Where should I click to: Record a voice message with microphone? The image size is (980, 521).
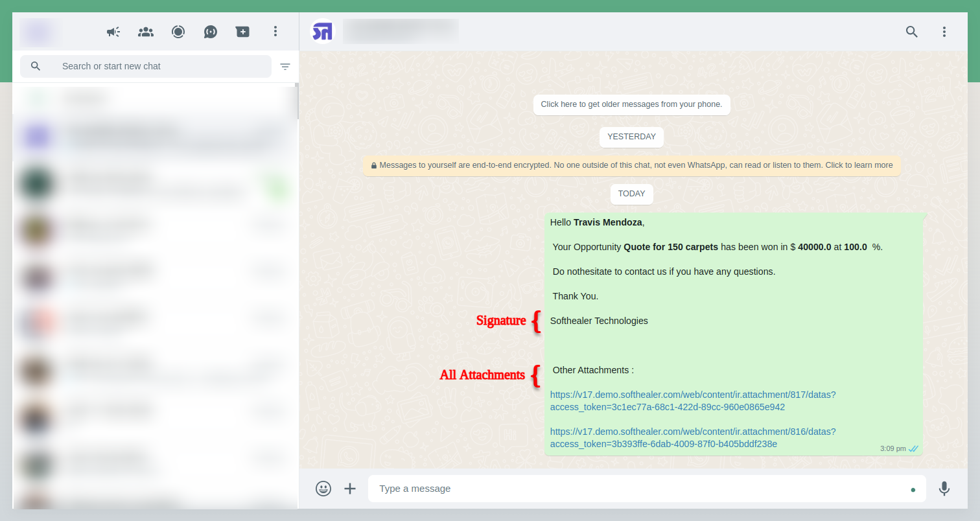point(944,489)
